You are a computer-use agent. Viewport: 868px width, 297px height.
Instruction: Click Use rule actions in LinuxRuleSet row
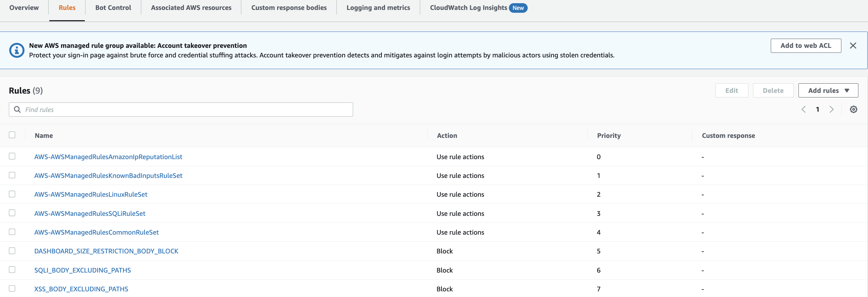[x=460, y=195]
